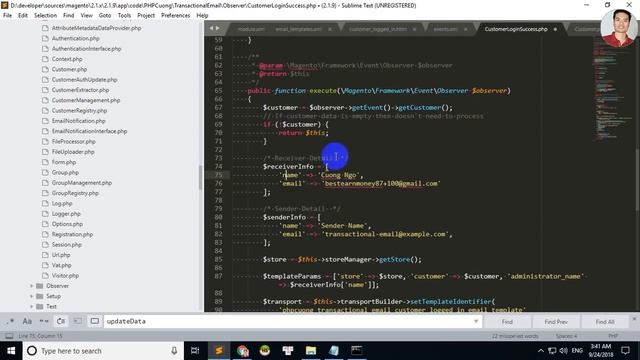The height and width of the screenshot is (360, 640).
Task: Toggle case sensitive search (Aa)
Action: click(27, 321)
